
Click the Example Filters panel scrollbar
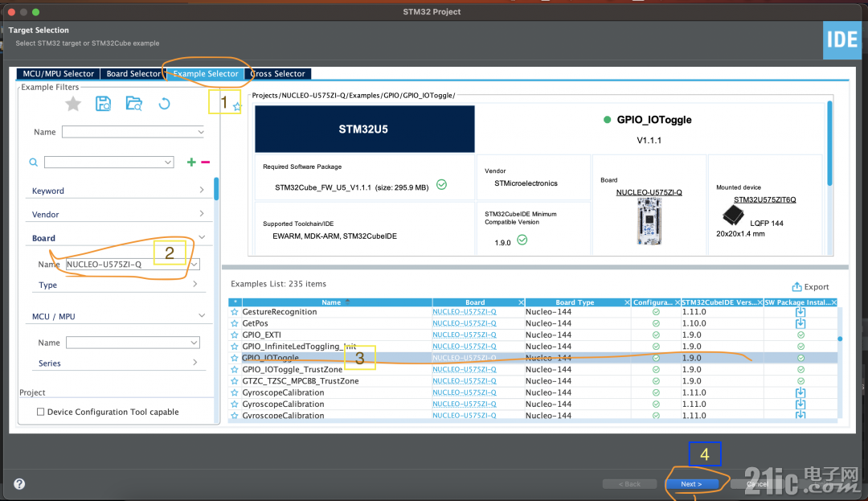point(216,189)
